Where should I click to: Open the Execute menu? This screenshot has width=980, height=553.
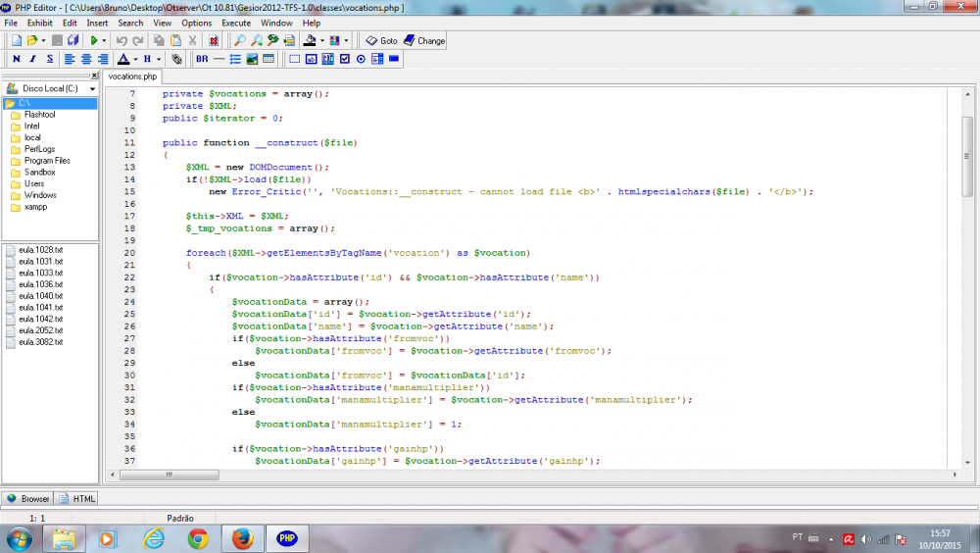click(x=236, y=23)
